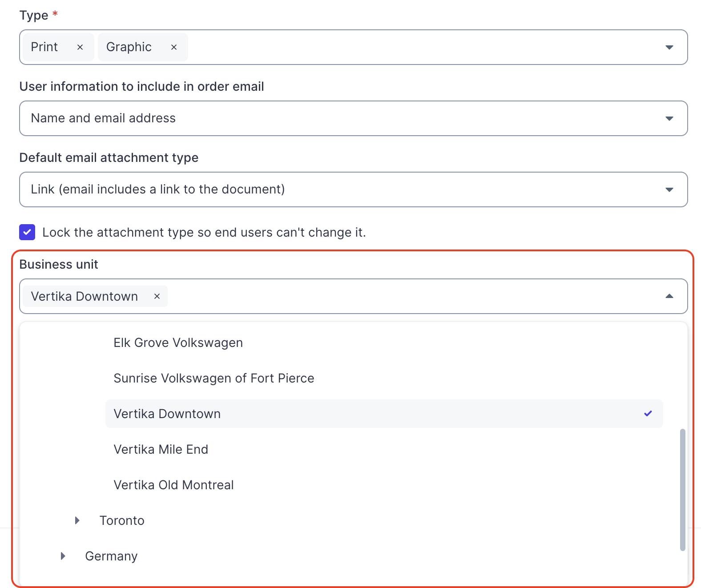The height and width of the screenshot is (588, 701).
Task: Open the Default email attachment type dropdown
Action: tap(354, 189)
